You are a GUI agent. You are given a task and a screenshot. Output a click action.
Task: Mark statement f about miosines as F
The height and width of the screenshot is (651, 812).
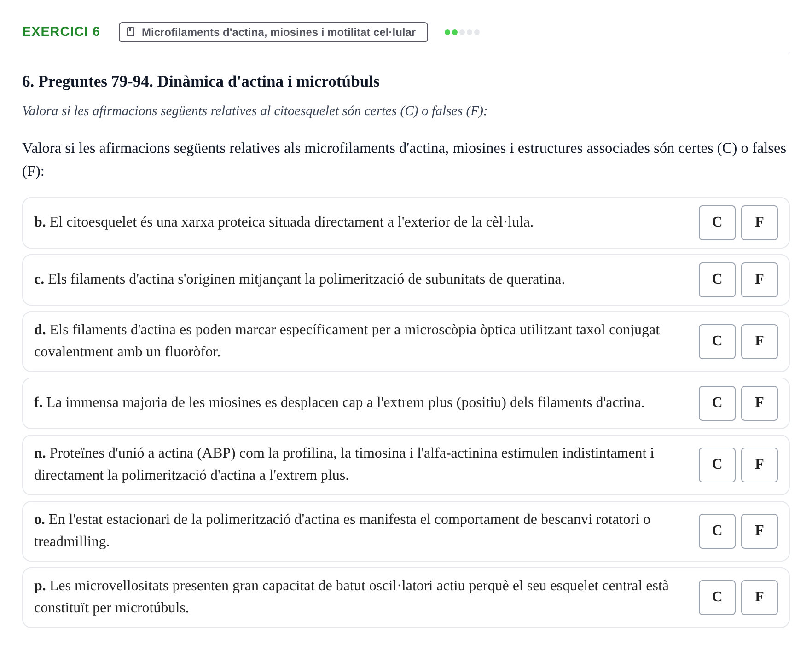pyautogui.click(x=760, y=403)
